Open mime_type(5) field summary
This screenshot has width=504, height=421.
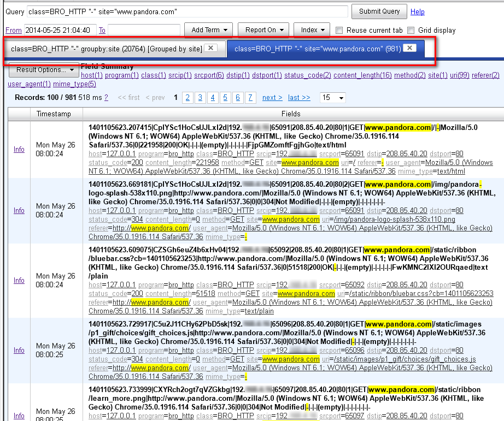click(74, 84)
